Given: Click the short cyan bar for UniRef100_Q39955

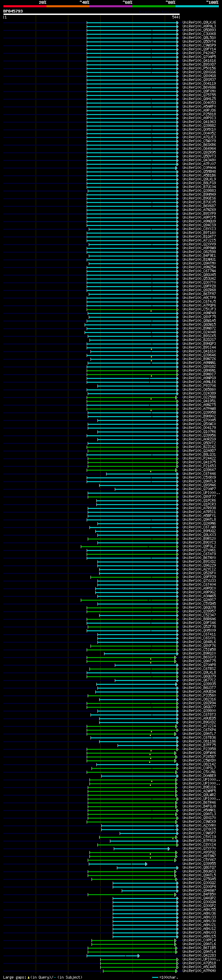Looking at the screenshot, I should [x=118, y=864].
